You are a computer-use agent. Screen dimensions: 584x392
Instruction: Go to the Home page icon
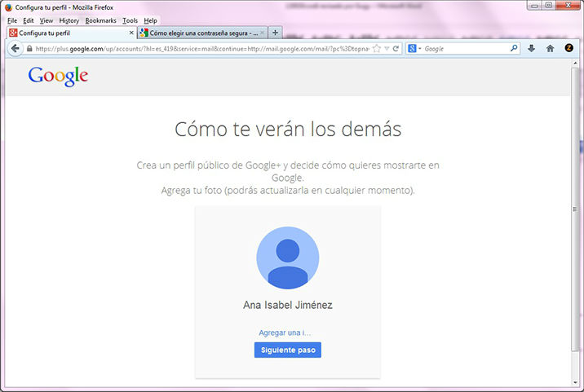click(x=550, y=48)
